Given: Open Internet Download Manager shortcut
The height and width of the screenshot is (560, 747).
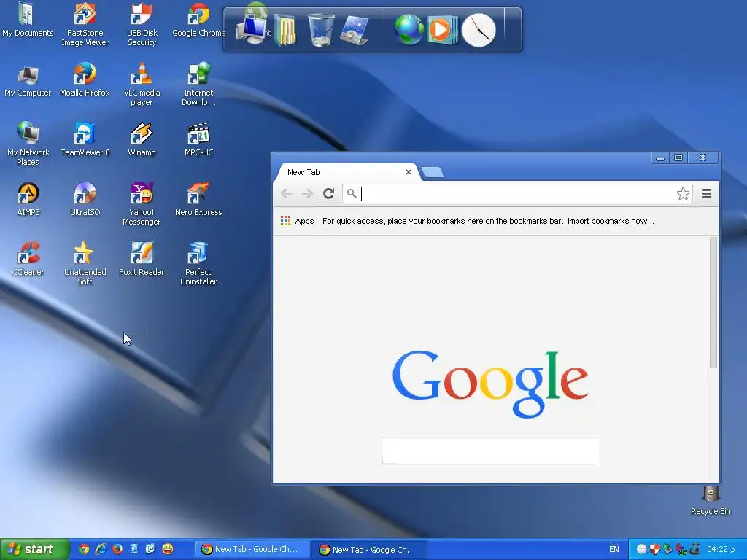Looking at the screenshot, I should click(198, 85).
